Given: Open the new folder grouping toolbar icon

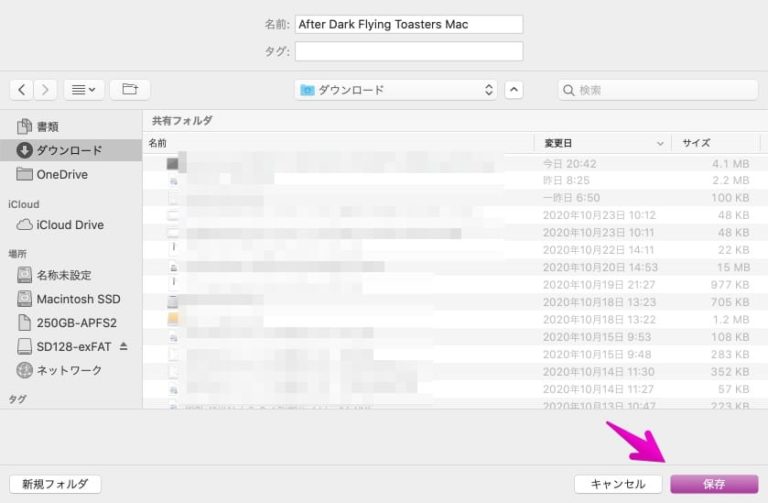Looking at the screenshot, I should 130,90.
